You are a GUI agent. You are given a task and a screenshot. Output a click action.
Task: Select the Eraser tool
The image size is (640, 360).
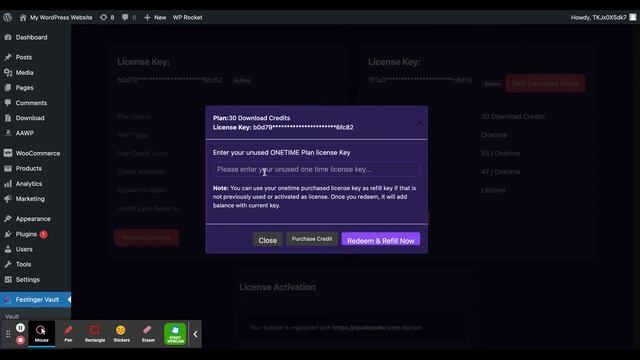pyautogui.click(x=148, y=333)
